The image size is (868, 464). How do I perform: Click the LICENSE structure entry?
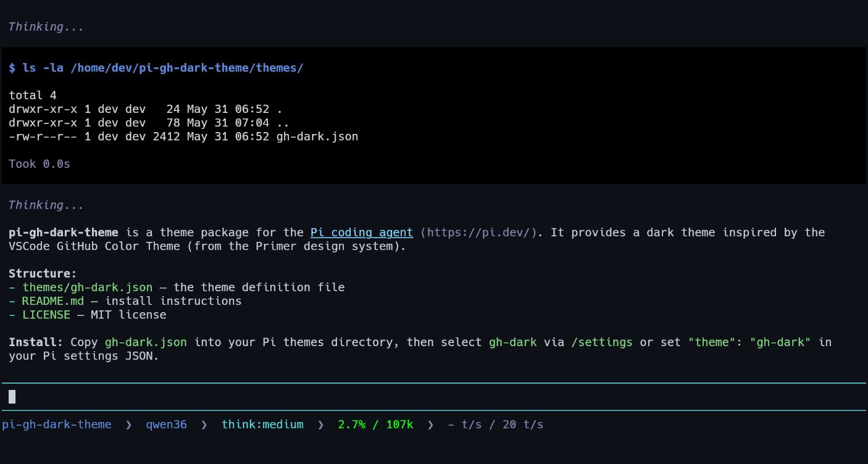click(x=46, y=315)
